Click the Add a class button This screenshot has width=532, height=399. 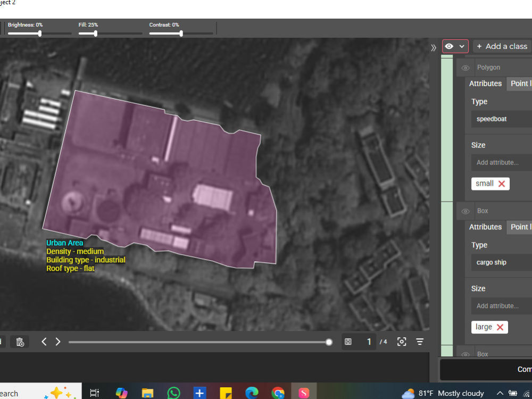point(503,46)
